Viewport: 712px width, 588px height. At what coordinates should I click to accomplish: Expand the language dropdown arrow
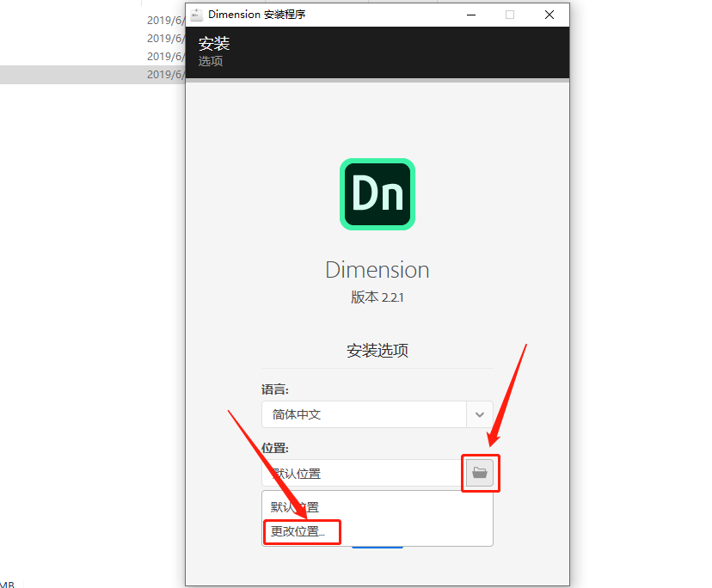pyautogui.click(x=480, y=414)
